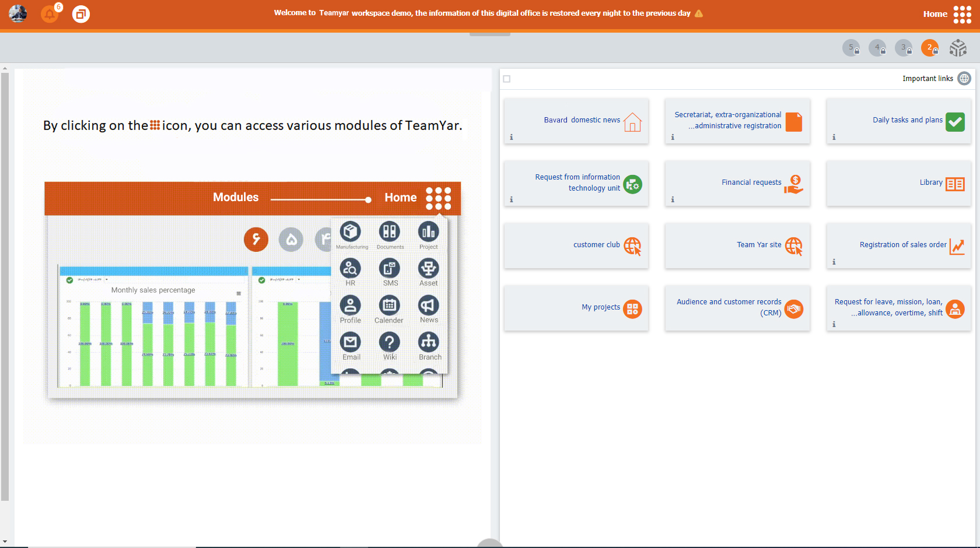Switch to locked dashboard 5

[851, 48]
